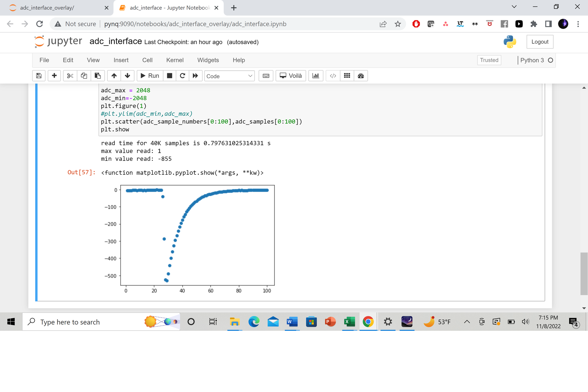The height and width of the screenshot is (392, 588).
Task: Open the Code cell type dropdown
Action: [x=229, y=76]
